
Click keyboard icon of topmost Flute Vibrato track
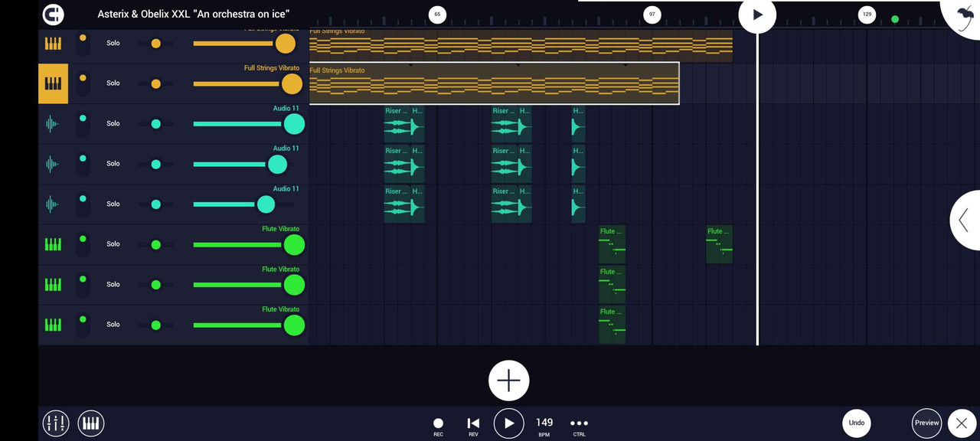53,244
